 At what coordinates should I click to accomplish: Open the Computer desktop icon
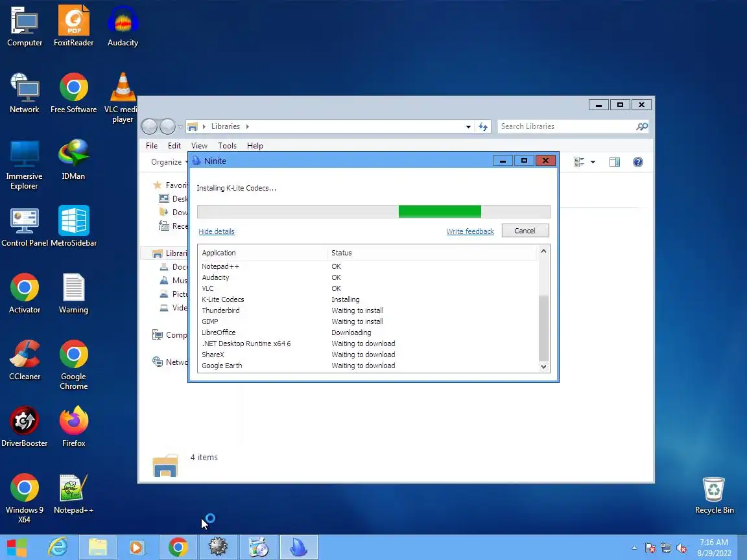(25, 26)
